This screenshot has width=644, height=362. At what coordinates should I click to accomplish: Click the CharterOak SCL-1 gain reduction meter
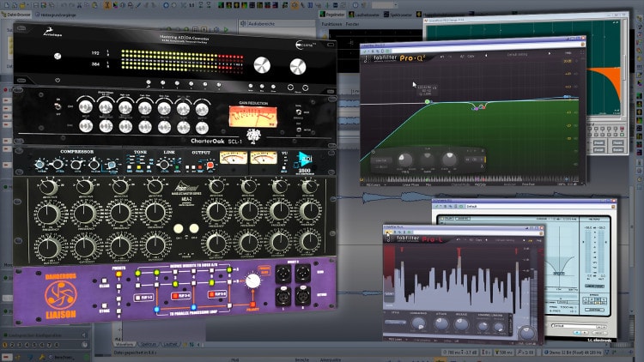coord(248,118)
